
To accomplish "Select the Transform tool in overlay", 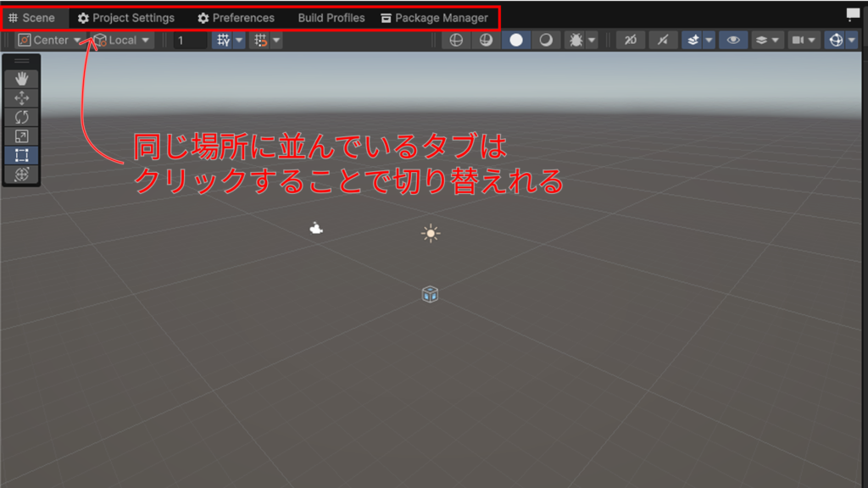I will click(22, 175).
